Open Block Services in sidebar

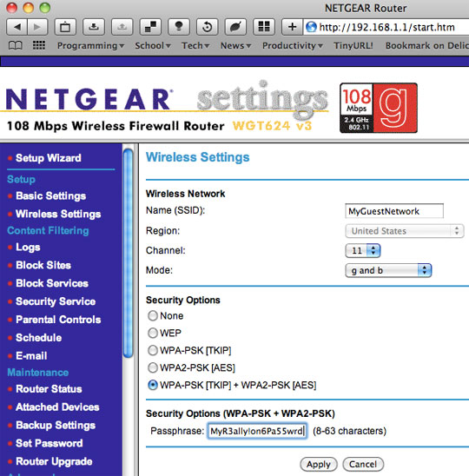point(52,283)
